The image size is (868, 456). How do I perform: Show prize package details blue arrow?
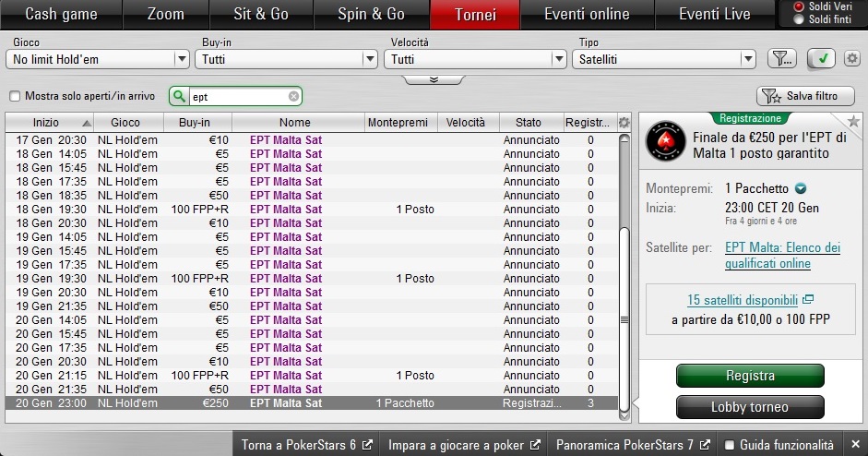click(801, 188)
